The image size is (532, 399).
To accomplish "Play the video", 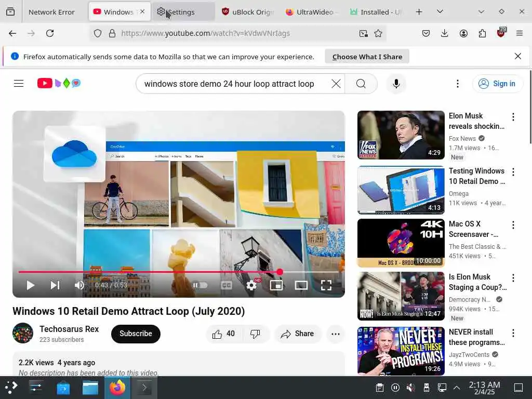I will point(31,285).
